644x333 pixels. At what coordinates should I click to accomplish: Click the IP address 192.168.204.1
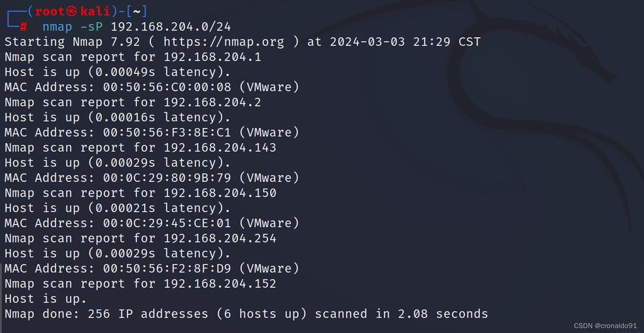pos(212,57)
